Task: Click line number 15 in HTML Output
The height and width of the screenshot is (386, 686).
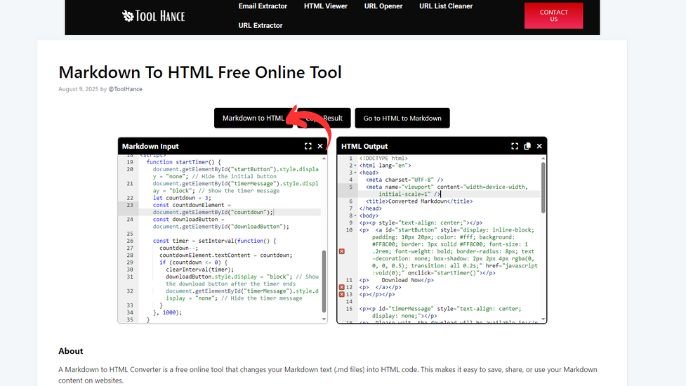Action: point(349,309)
